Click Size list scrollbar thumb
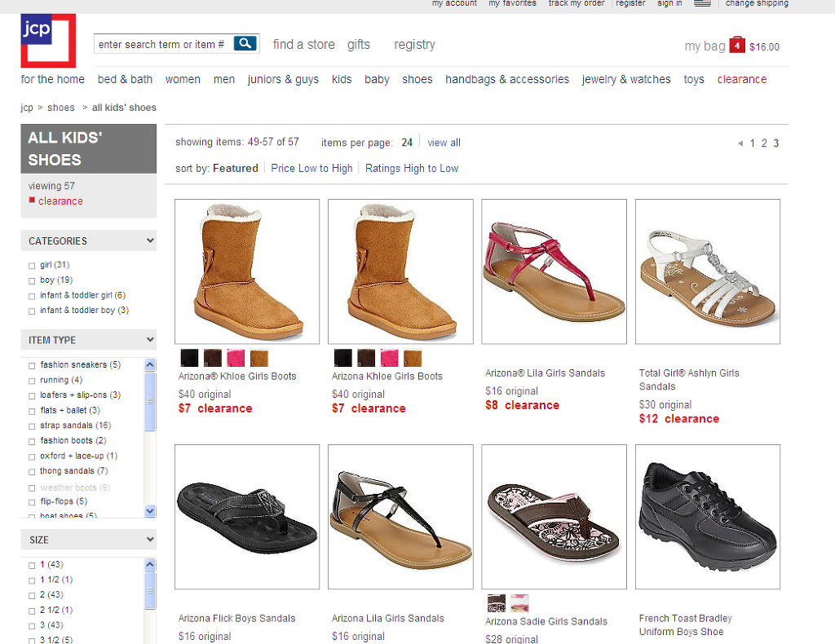 pyautogui.click(x=150, y=590)
